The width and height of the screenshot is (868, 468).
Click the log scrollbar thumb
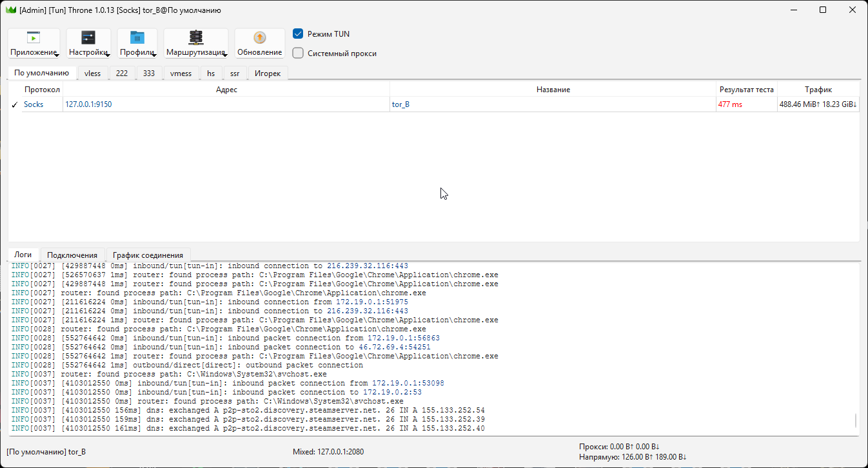pyautogui.click(x=856, y=421)
